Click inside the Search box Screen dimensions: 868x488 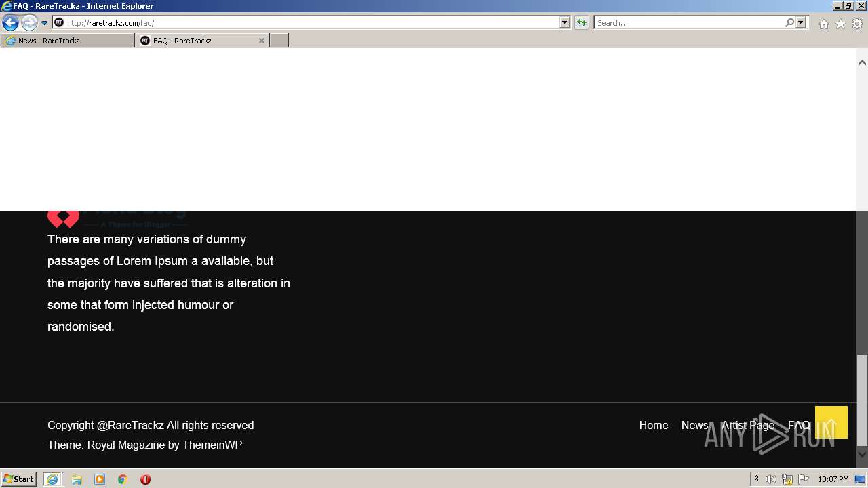coord(688,23)
